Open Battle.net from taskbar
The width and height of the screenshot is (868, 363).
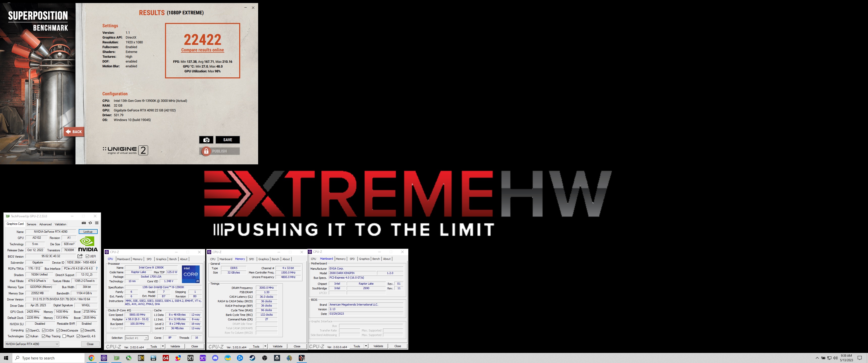click(240, 358)
